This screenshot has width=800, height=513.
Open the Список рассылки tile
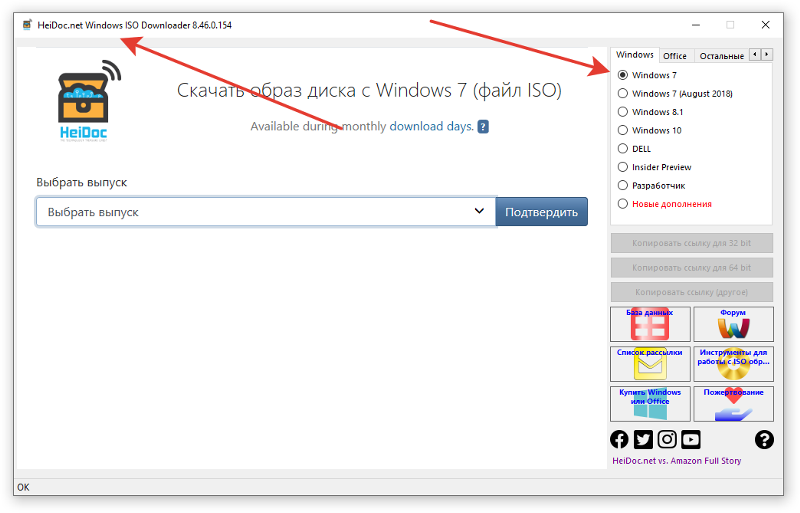(x=650, y=364)
